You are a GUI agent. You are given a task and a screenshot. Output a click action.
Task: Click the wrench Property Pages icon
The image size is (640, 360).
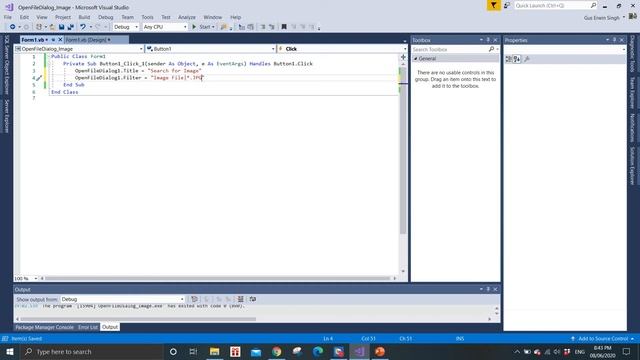coord(527,59)
